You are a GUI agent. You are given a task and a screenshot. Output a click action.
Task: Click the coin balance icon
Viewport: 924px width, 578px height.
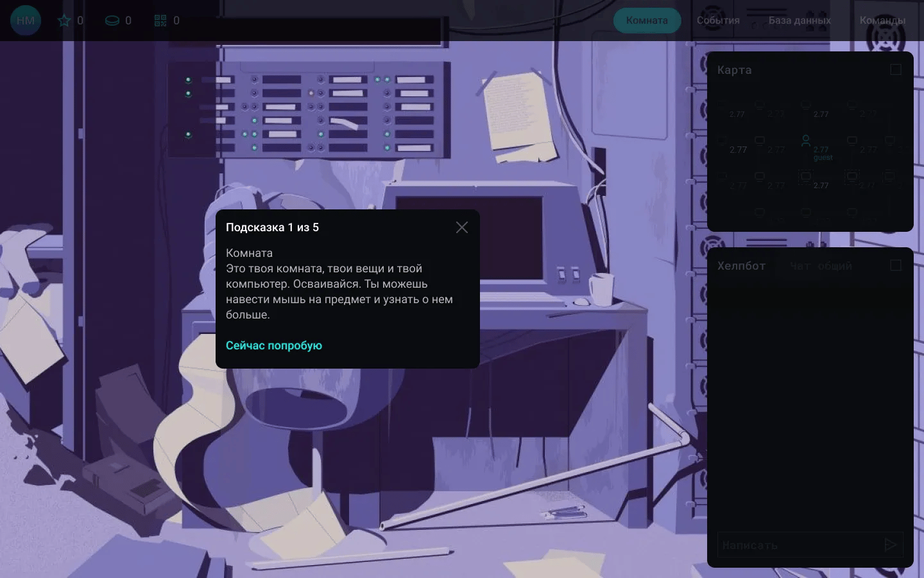point(112,21)
